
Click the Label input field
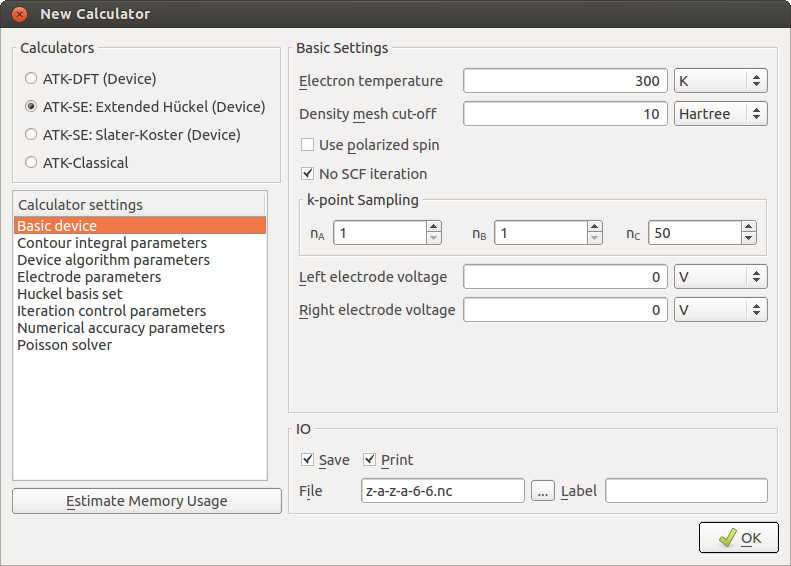(x=687, y=491)
